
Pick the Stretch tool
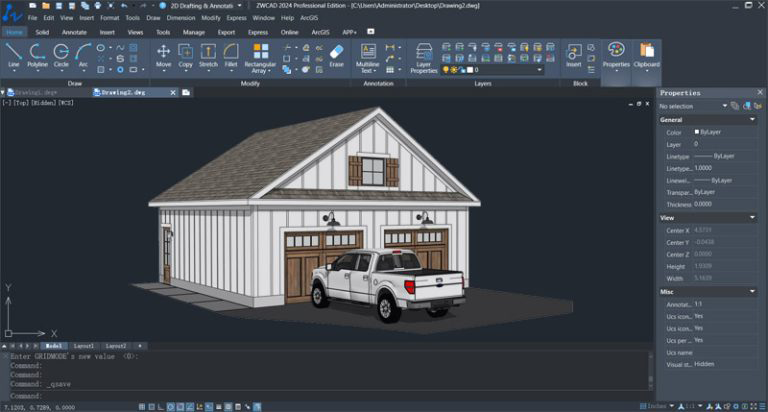coord(208,54)
